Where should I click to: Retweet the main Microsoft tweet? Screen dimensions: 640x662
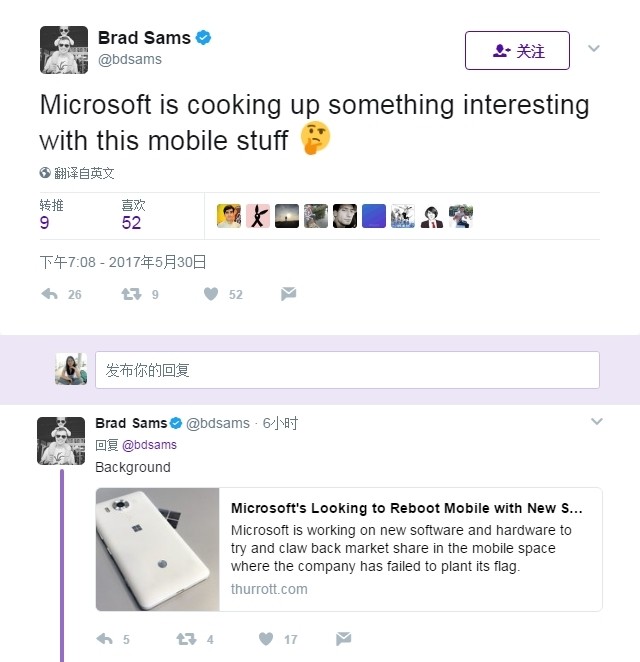coord(131,294)
